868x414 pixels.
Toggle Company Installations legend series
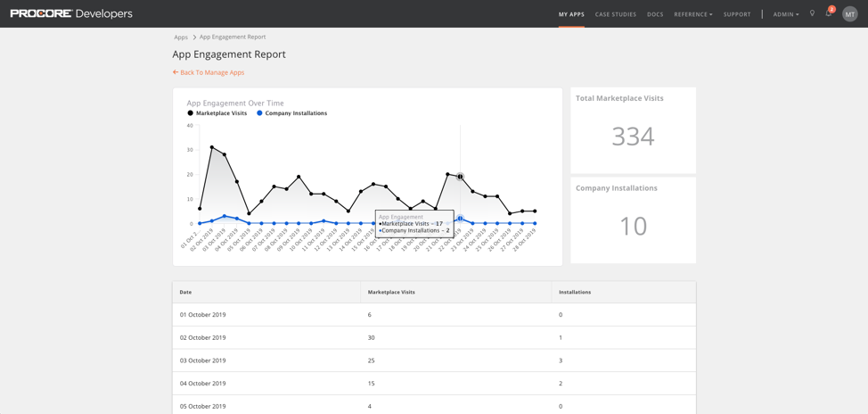[291, 113]
